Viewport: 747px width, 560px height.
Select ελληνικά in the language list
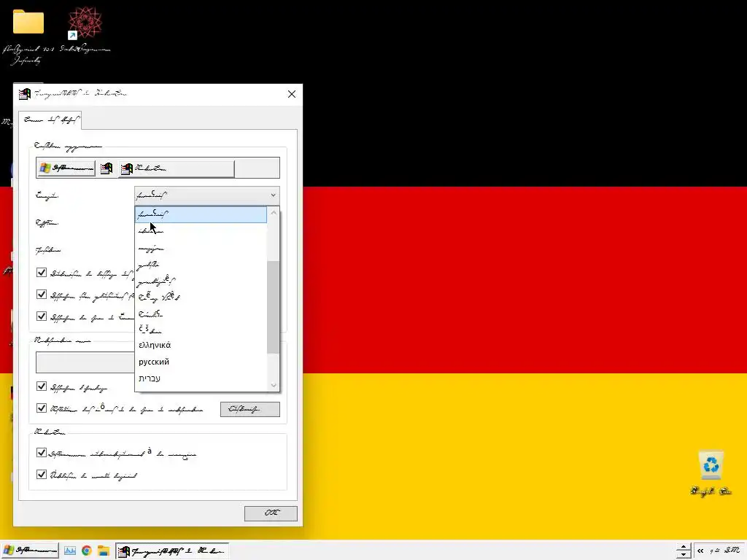click(201, 345)
